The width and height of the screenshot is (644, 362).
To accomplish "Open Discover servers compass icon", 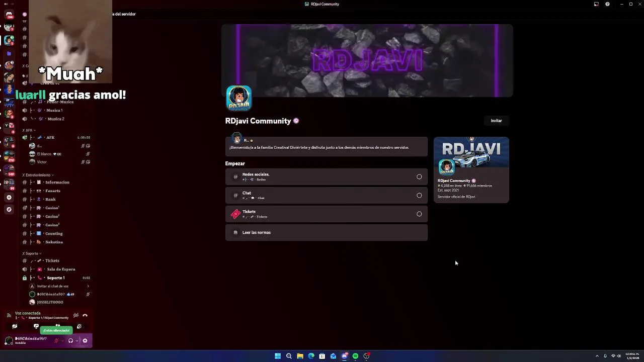I will [9, 209].
